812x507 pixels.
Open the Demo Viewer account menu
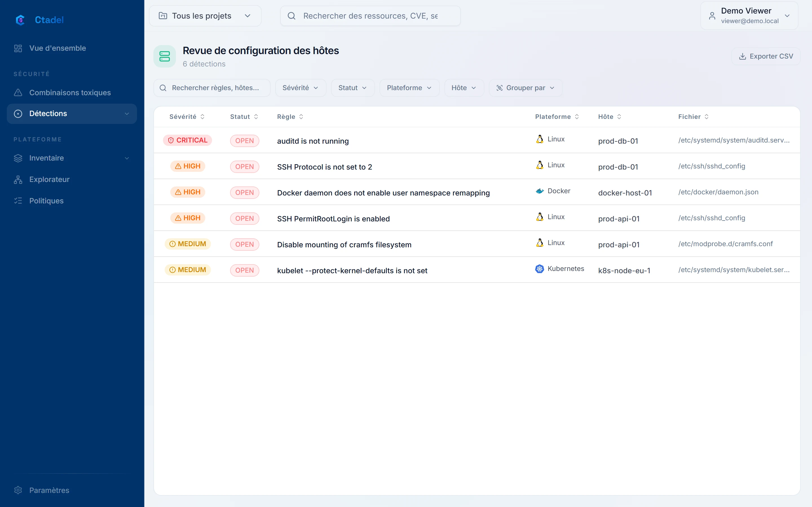point(749,16)
